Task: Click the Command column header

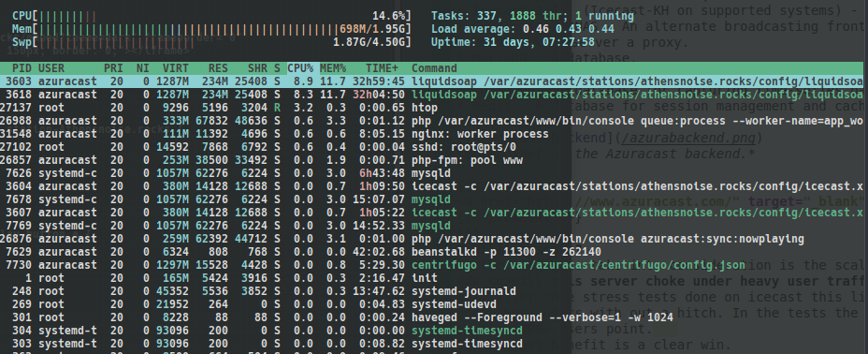Action: 434,68
